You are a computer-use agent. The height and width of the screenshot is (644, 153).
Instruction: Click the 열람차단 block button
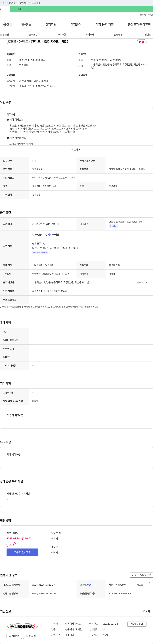[31, 636]
